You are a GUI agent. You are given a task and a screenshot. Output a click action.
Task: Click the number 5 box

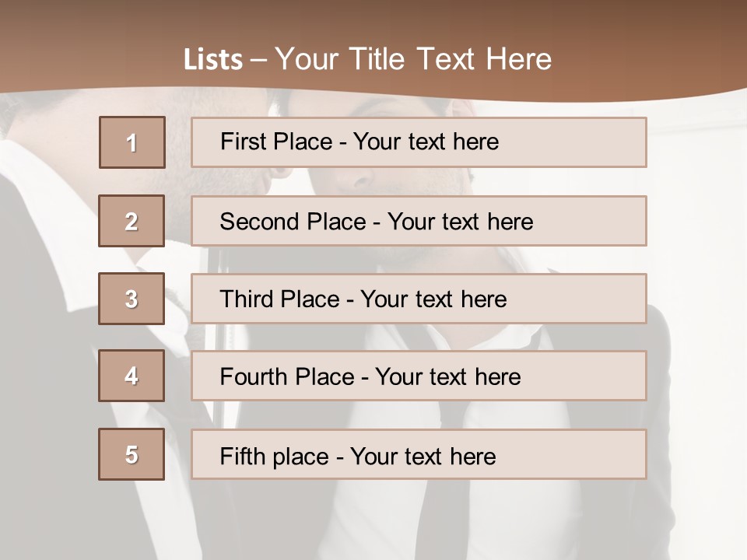point(132,454)
